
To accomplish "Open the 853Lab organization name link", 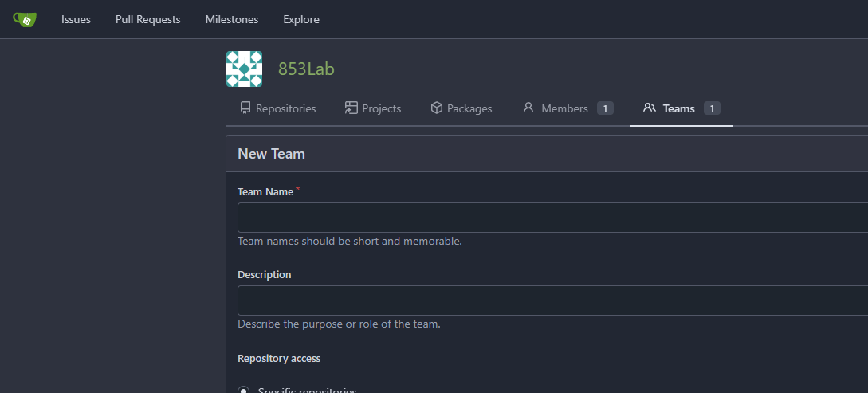I will 306,69.
